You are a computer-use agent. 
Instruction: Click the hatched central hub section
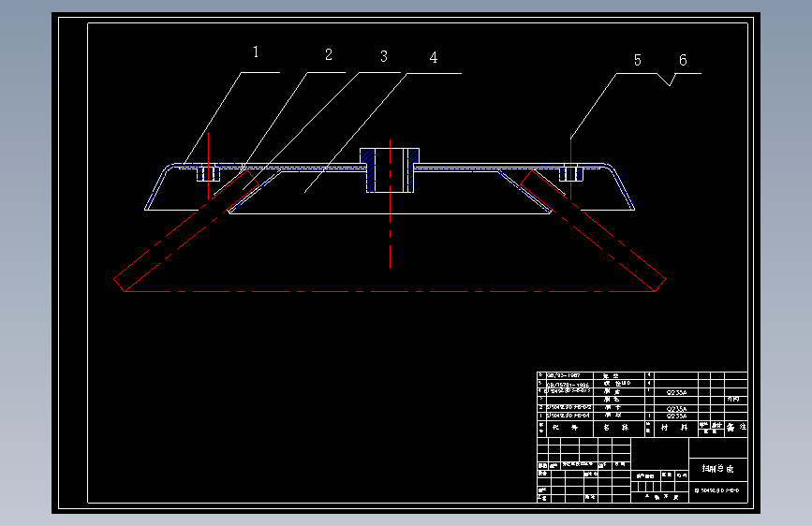390,170
